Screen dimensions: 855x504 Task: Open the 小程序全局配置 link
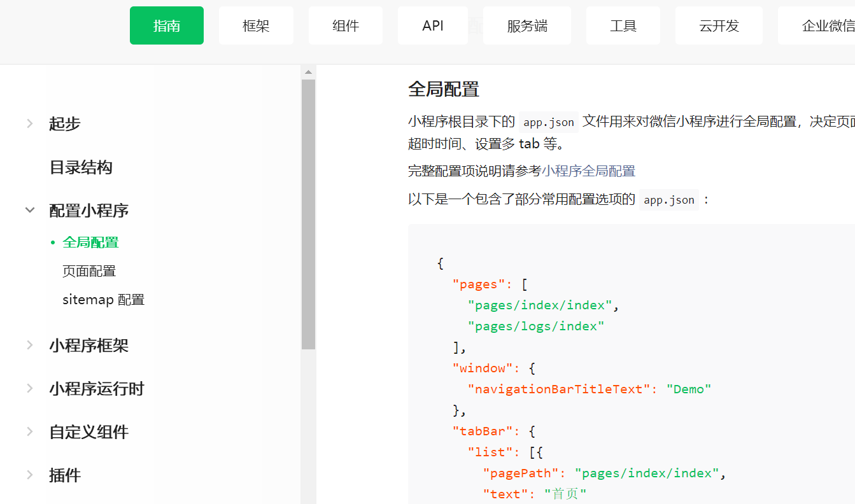[590, 171]
